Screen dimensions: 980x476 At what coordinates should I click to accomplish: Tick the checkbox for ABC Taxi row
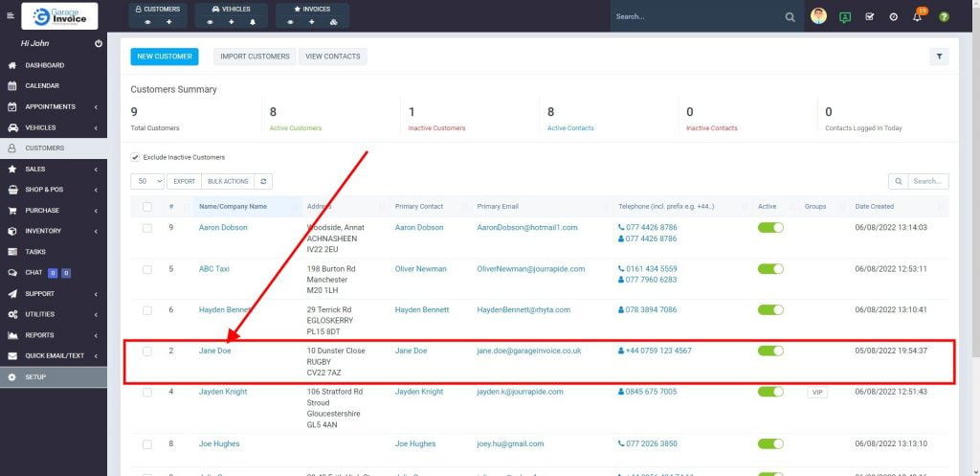(147, 269)
